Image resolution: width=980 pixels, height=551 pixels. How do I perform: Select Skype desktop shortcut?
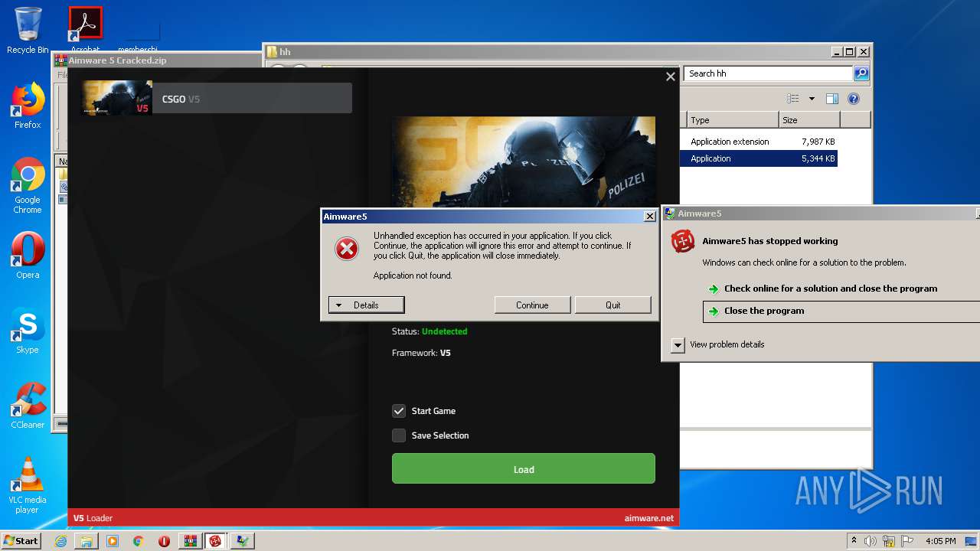28,331
